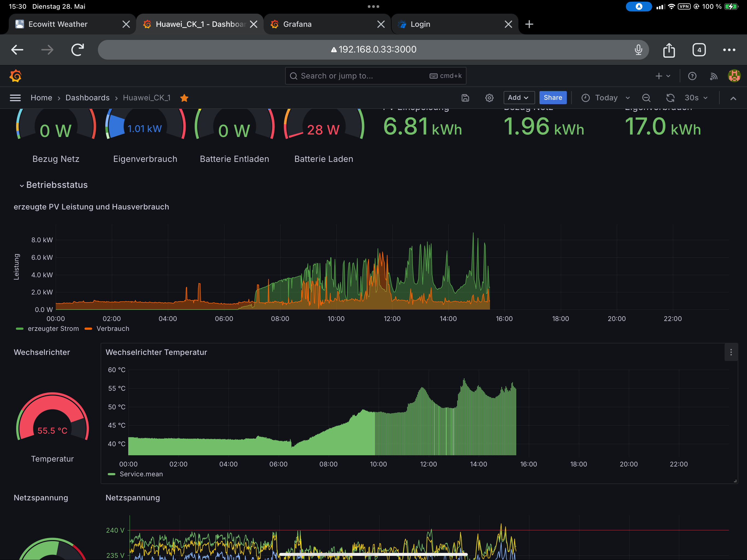This screenshot has width=747, height=560.
Task: Switch to the Ecowitt Weather tab
Action: coord(58,24)
